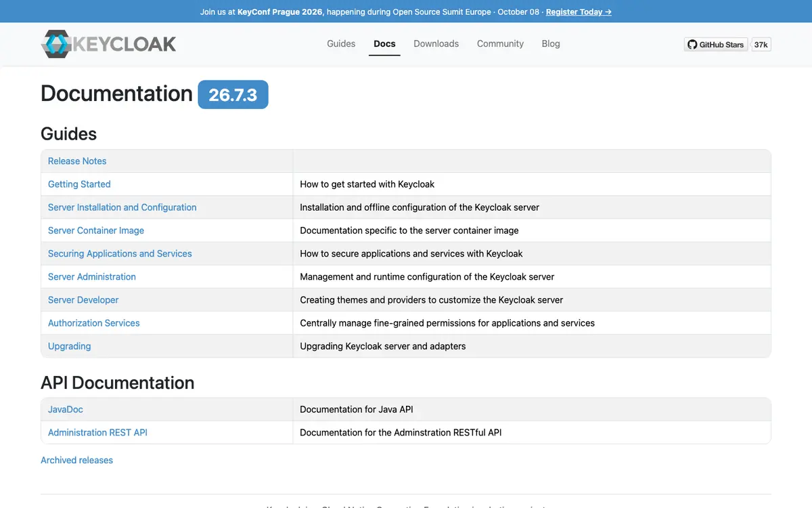The height and width of the screenshot is (508, 812).
Task: Click the "Documentation for Java API" text
Action: pyautogui.click(x=357, y=409)
